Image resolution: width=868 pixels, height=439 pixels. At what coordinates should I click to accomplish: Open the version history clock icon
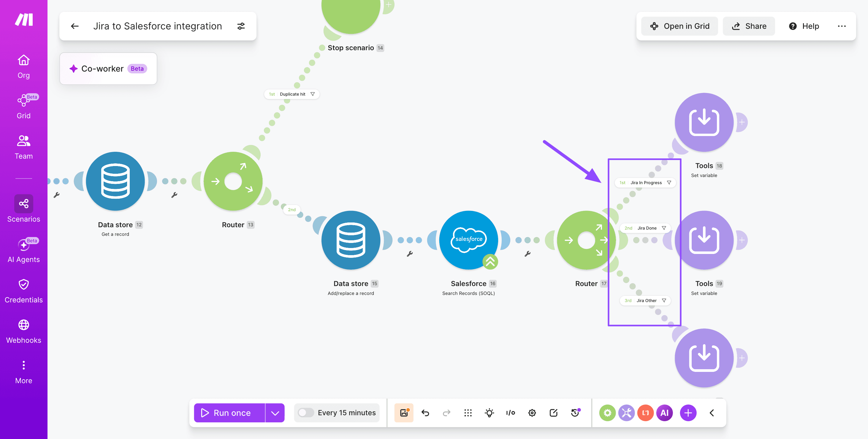tap(575, 413)
